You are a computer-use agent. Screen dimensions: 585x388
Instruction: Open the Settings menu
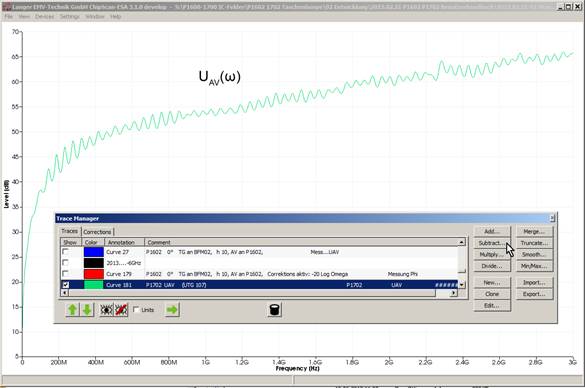coord(70,17)
